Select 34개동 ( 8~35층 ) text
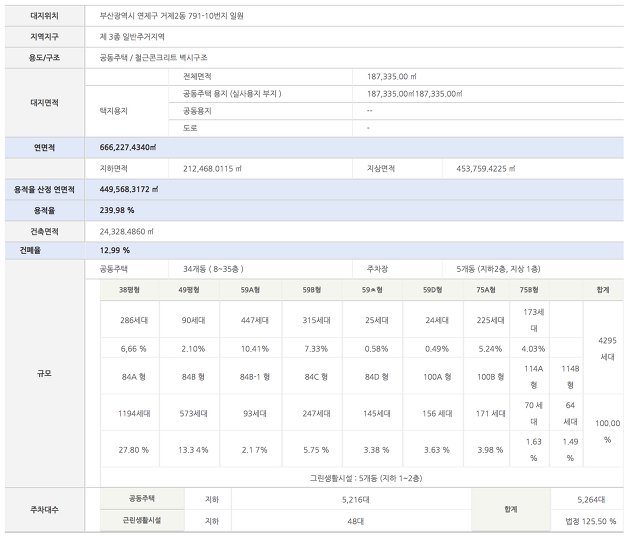630x540 pixels. click(213, 269)
